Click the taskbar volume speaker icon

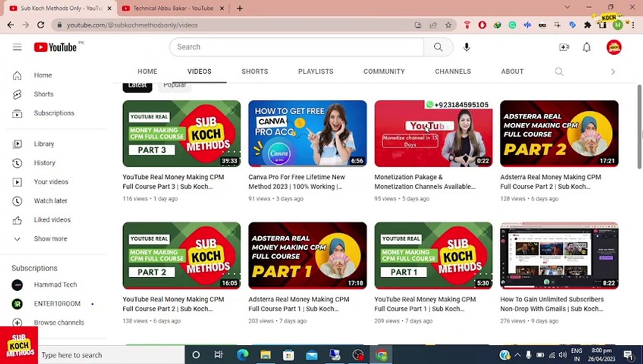pyautogui.click(x=563, y=355)
